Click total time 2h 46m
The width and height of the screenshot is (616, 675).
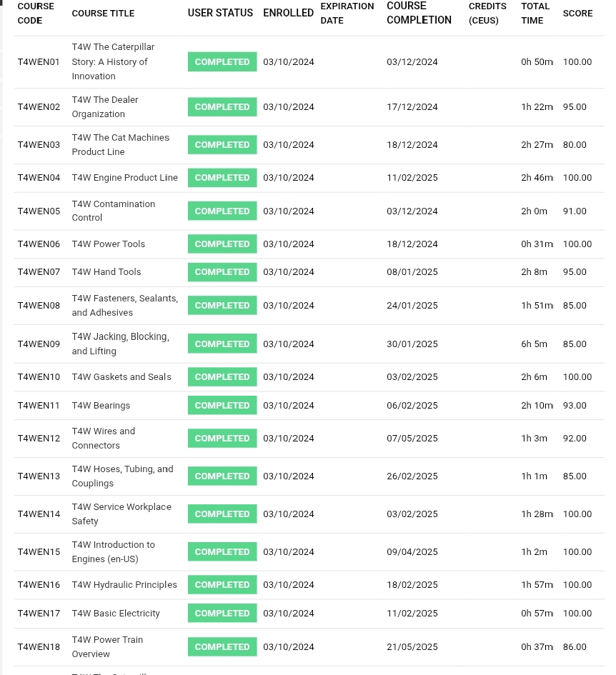point(537,177)
